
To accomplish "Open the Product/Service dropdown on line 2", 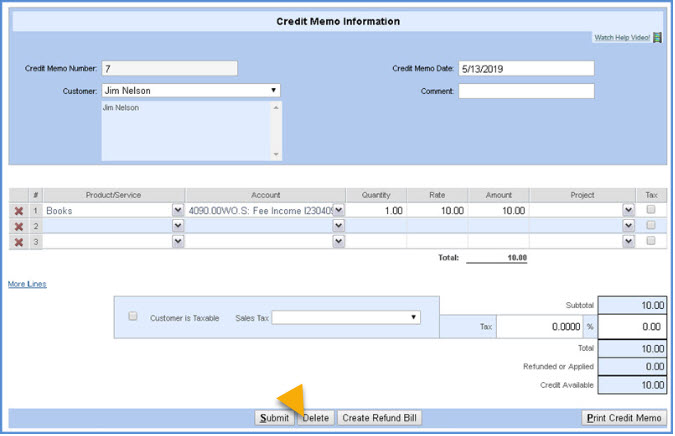I will (x=178, y=226).
